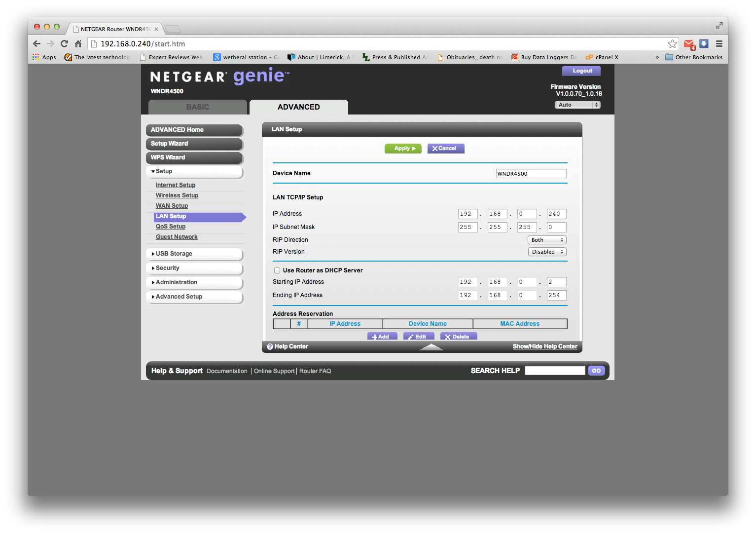Click the IP Address first octet field
Screen dimensions: 756x535
click(468, 214)
